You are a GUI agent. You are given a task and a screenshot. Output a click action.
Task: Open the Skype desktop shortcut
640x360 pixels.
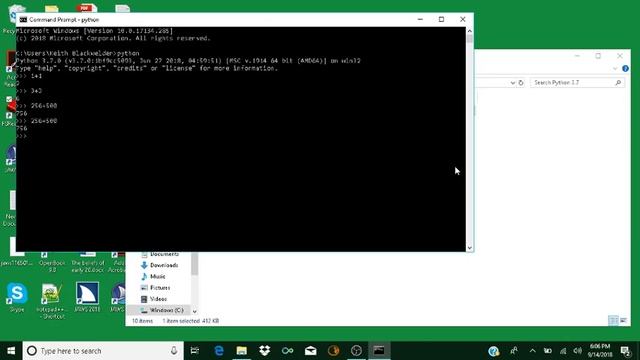tap(17, 297)
